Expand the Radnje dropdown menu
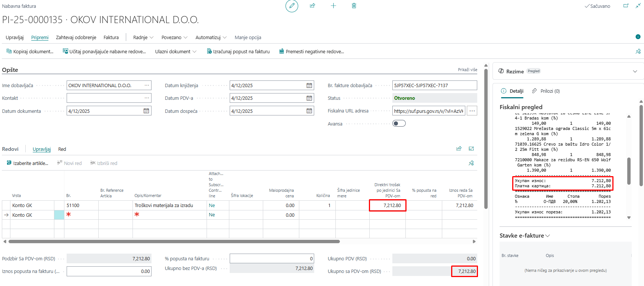644x286 pixels. (143, 38)
